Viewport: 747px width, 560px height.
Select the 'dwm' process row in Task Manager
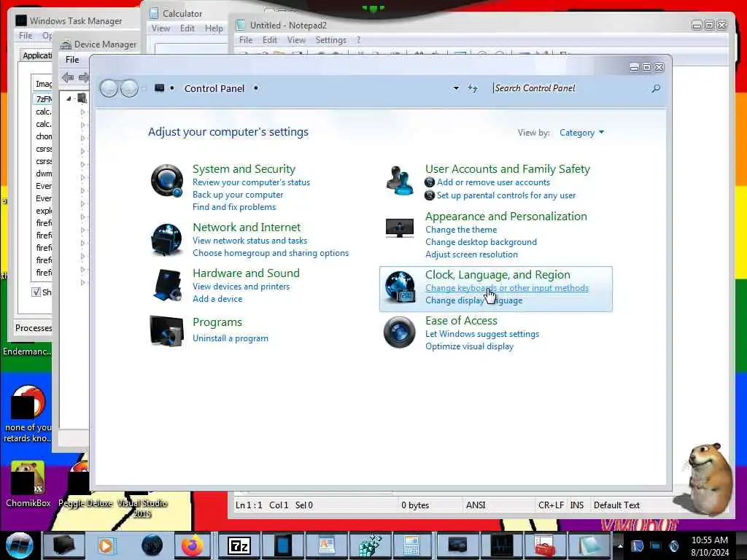[43, 174]
